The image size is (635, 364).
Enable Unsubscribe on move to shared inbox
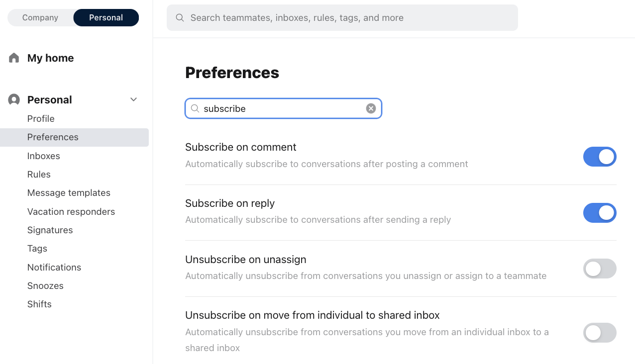(x=600, y=333)
